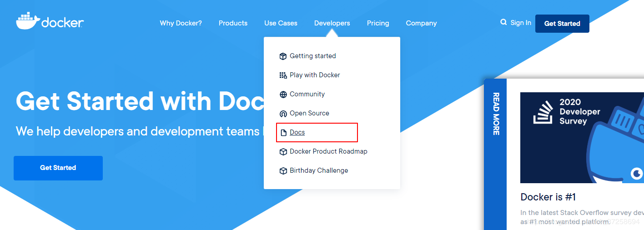The width and height of the screenshot is (644, 230).
Task: Select Play with Docker entry
Action: tap(315, 75)
